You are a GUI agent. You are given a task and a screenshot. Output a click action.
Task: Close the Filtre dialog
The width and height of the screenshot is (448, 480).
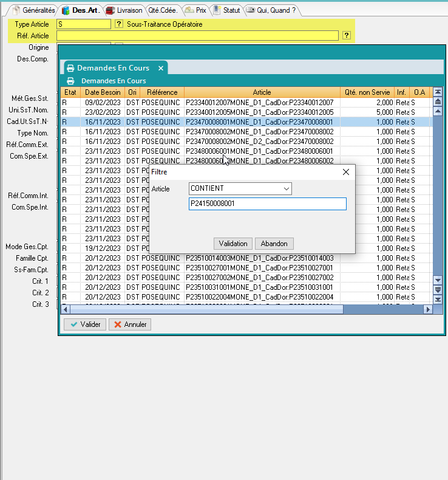[x=346, y=172]
